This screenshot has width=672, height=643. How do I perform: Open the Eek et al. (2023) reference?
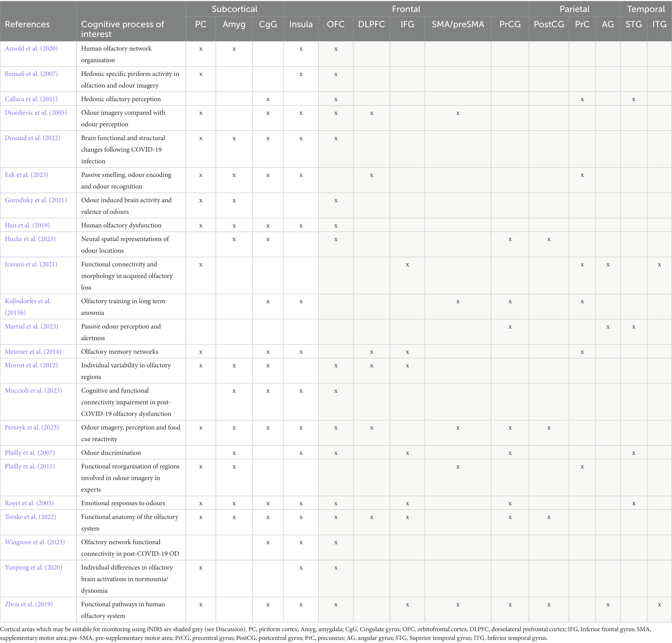point(26,175)
